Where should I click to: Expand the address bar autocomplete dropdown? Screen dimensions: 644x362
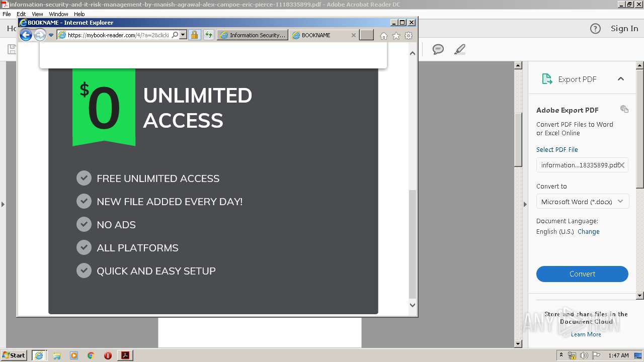[183, 35]
